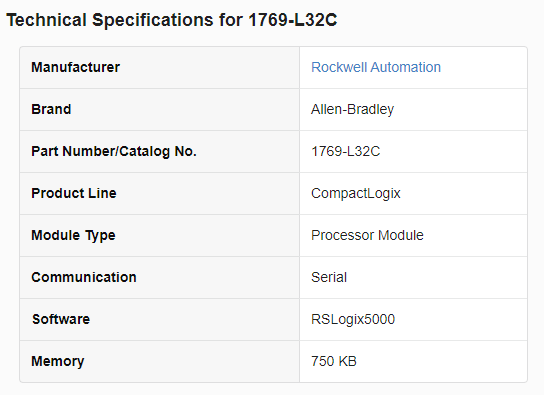Click the Processor Module value

point(367,235)
